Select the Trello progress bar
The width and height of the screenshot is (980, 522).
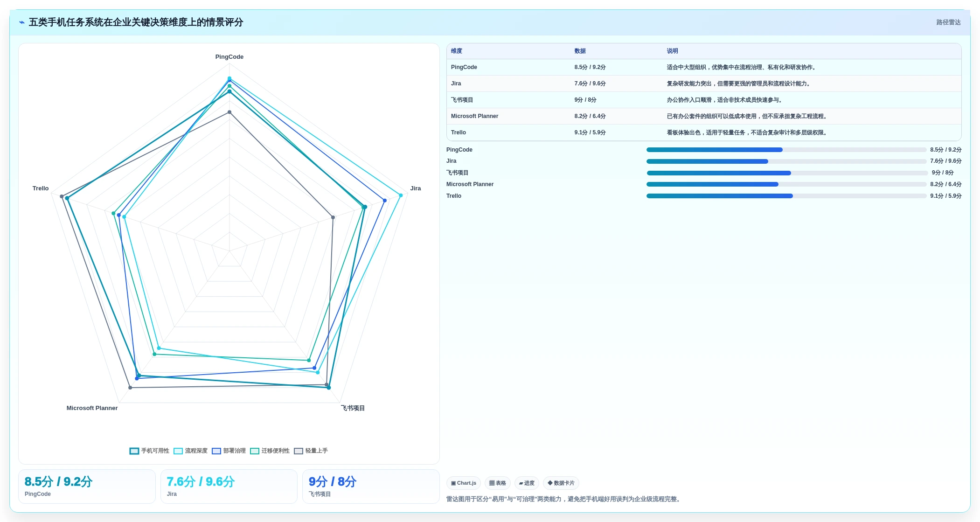tap(786, 196)
